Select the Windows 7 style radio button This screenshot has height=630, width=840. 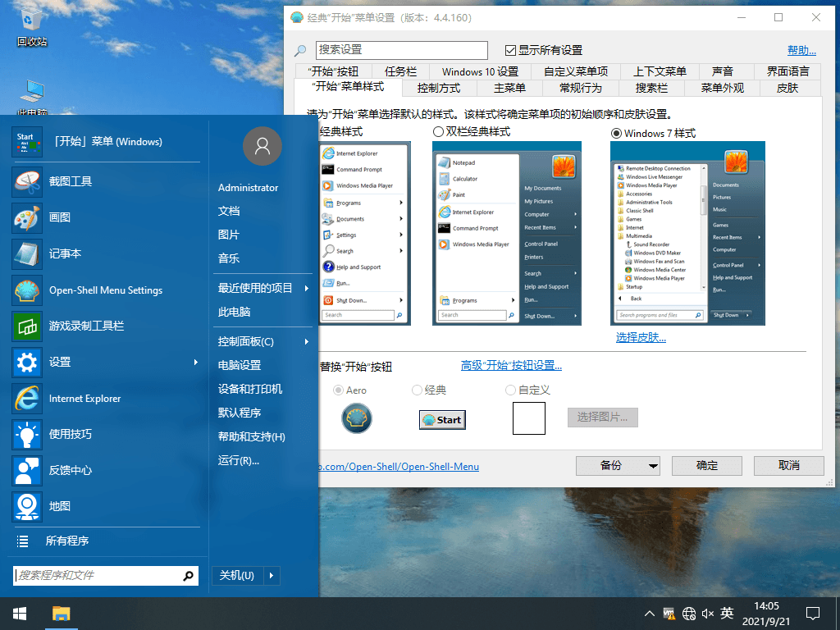coord(617,134)
